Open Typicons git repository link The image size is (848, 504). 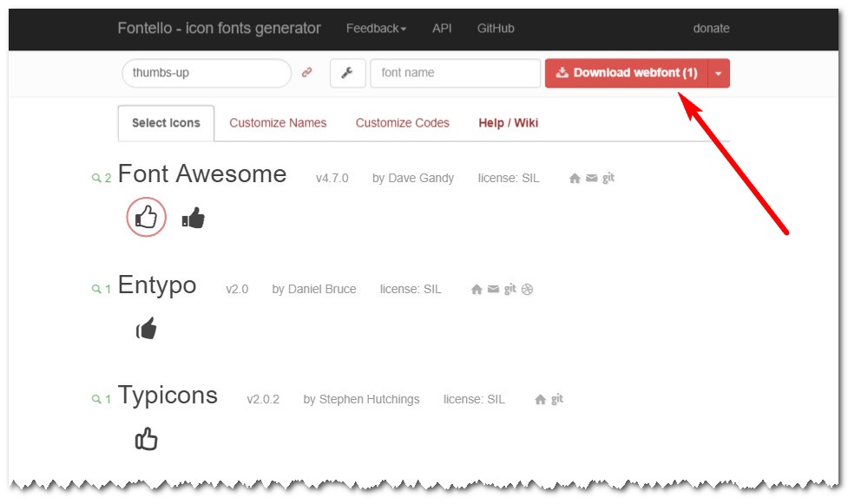click(557, 399)
